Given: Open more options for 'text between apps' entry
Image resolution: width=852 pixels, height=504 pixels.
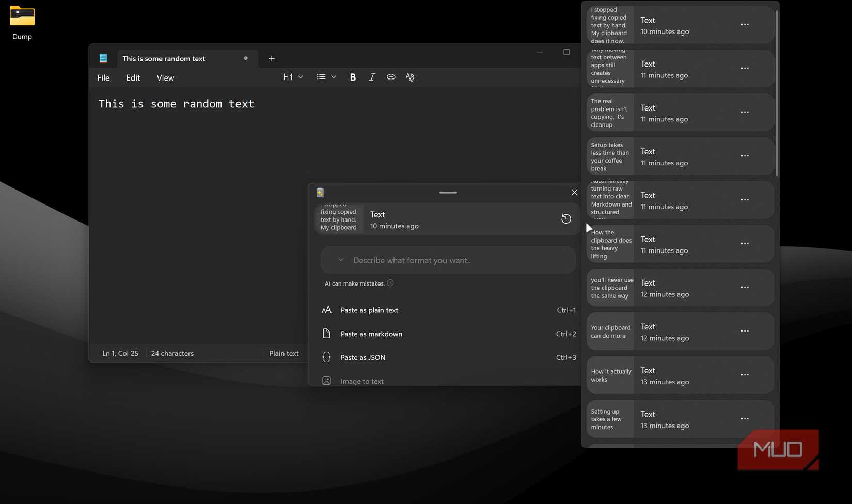Looking at the screenshot, I should tap(745, 68).
